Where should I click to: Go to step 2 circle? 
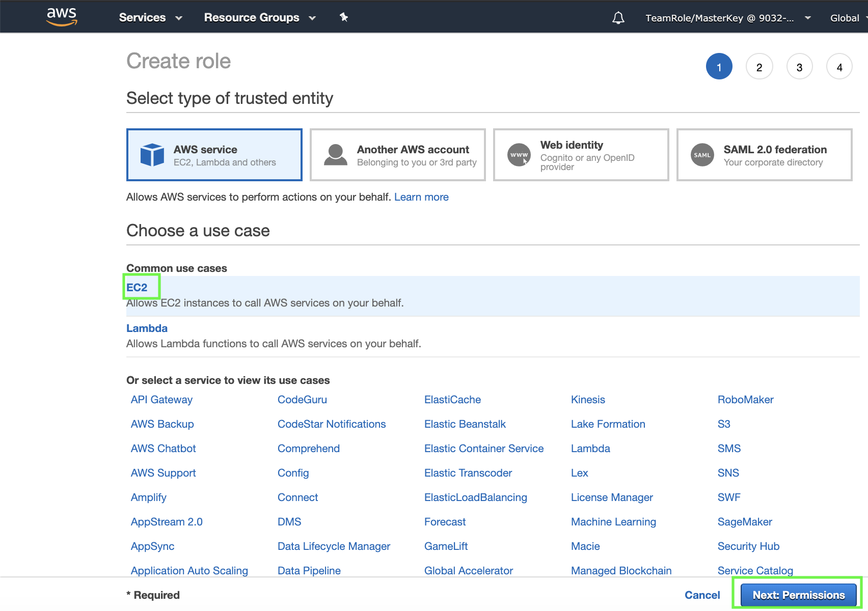click(x=759, y=67)
